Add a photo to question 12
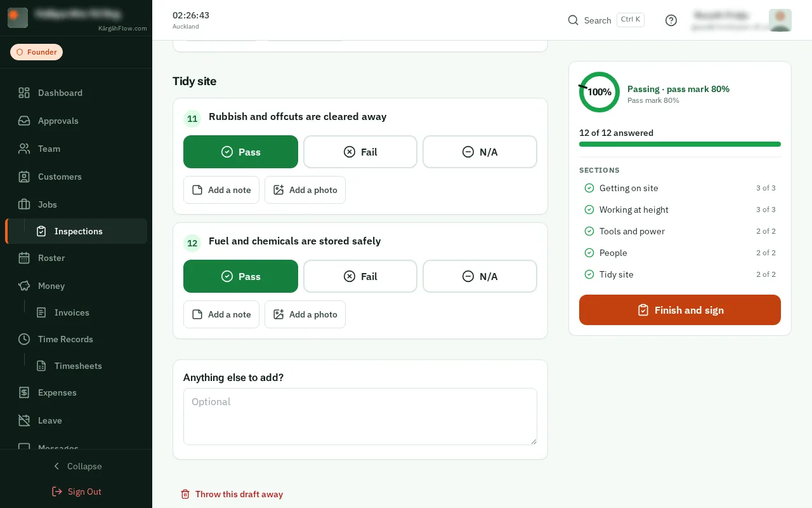812x508 pixels. click(305, 314)
